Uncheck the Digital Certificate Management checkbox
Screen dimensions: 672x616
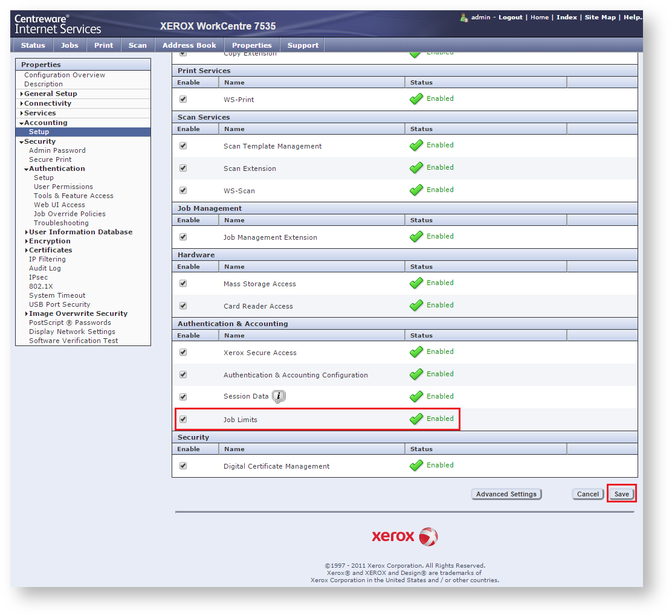click(x=183, y=466)
